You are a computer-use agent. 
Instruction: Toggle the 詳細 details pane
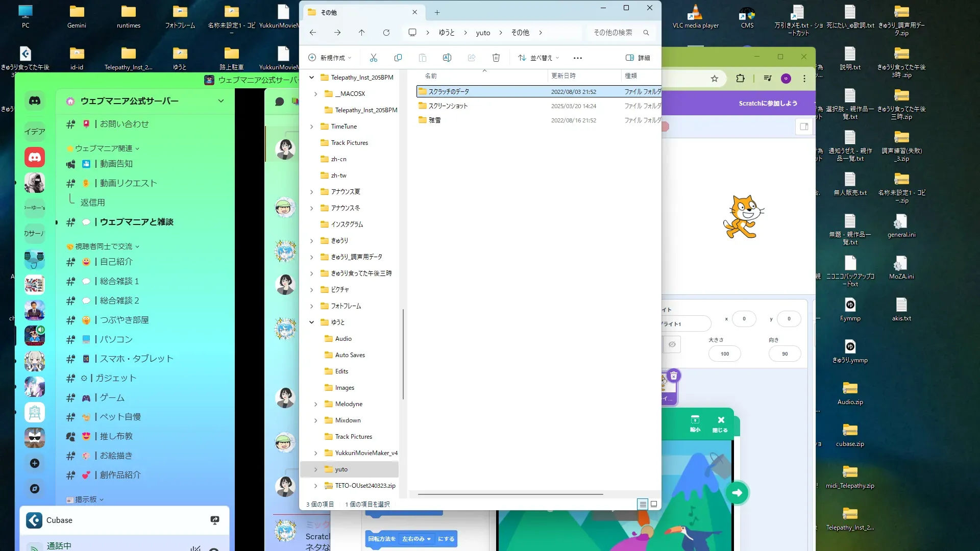(x=638, y=58)
